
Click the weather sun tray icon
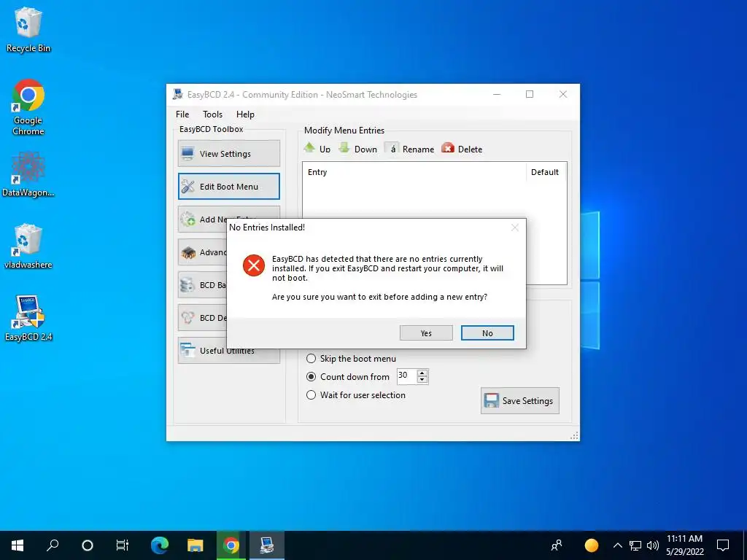(591, 545)
